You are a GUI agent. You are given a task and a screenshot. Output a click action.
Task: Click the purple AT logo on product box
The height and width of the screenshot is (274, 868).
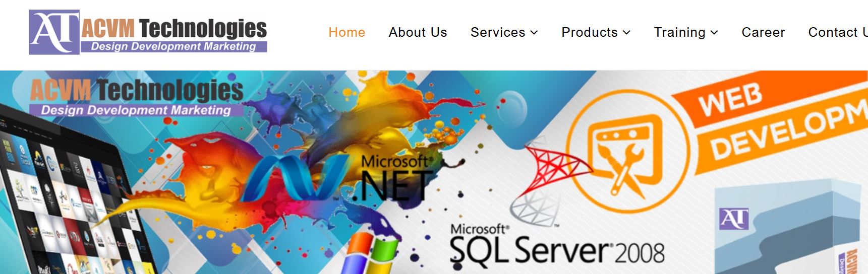click(734, 219)
